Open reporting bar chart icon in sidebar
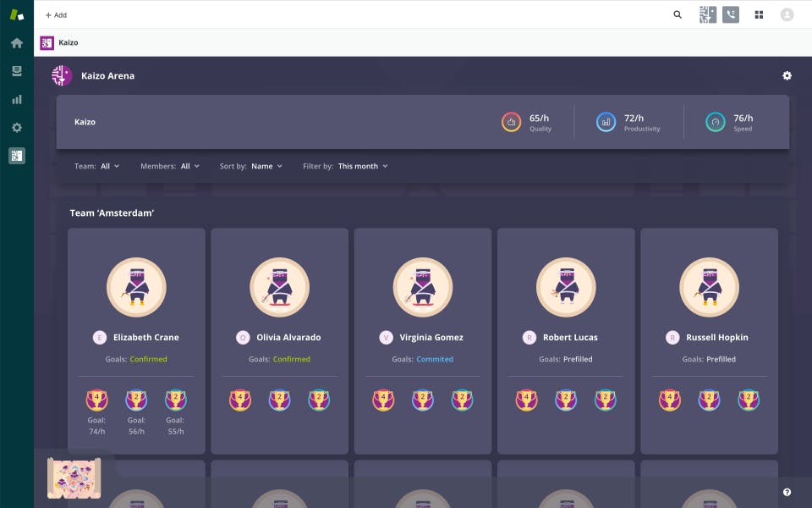This screenshot has height=508, width=812. tap(17, 99)
